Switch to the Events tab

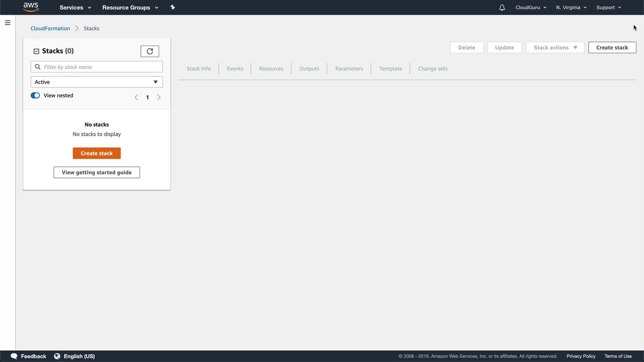coord(235,69)
